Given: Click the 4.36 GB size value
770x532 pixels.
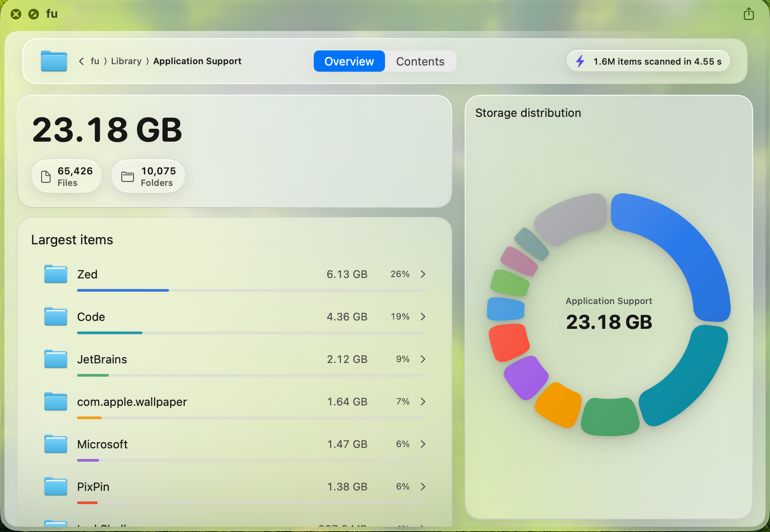Looking at the screenshot, I should 347,317.
